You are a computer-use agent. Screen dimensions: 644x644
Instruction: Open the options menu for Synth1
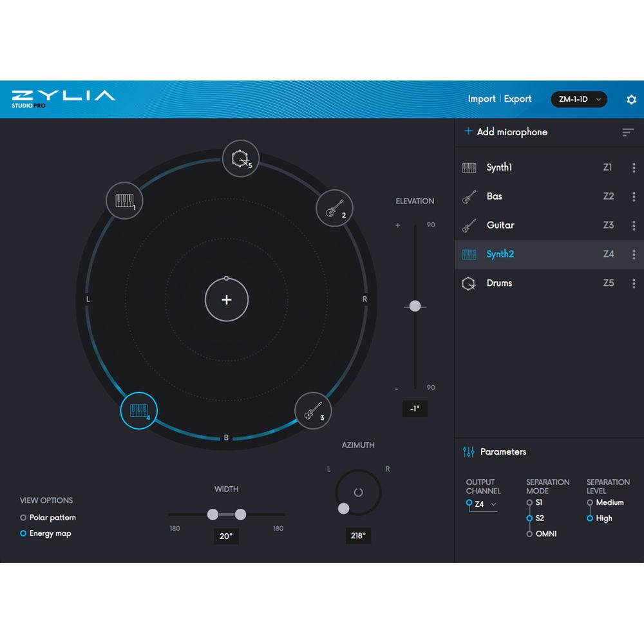(634, 167)
